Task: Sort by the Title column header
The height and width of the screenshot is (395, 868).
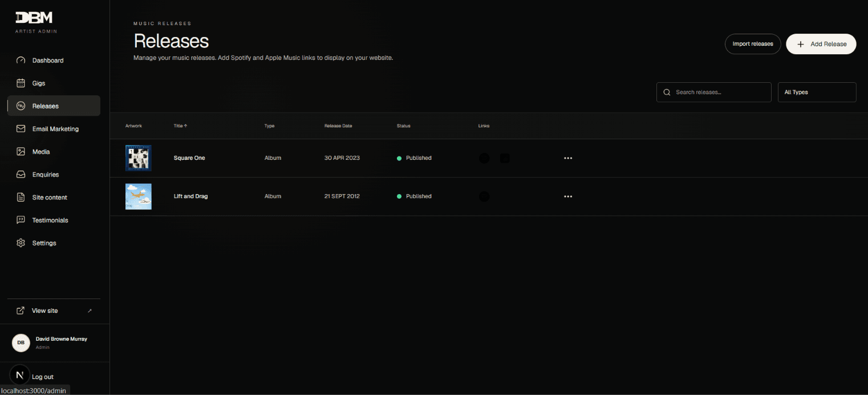Action: point(180,126)
